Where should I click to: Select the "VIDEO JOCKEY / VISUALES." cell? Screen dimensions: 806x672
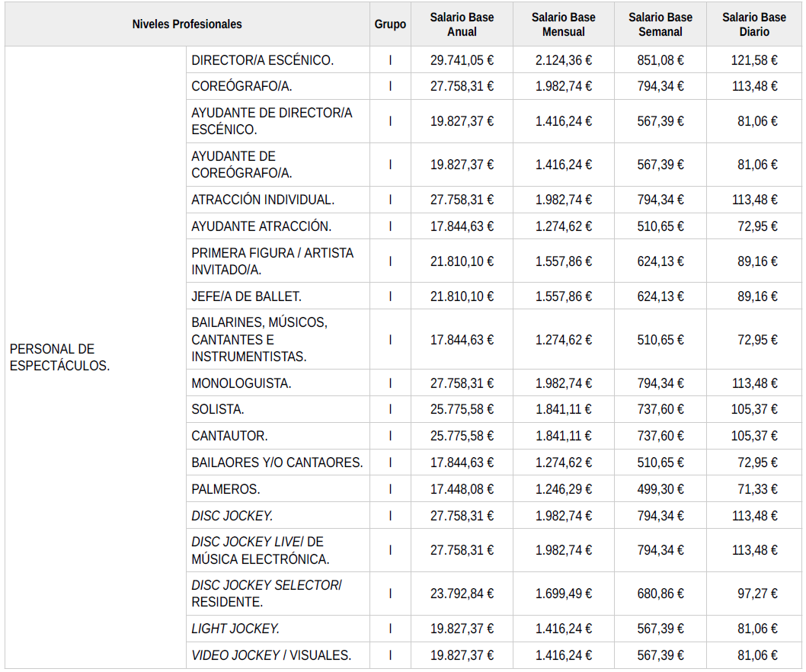pos(271,655)
